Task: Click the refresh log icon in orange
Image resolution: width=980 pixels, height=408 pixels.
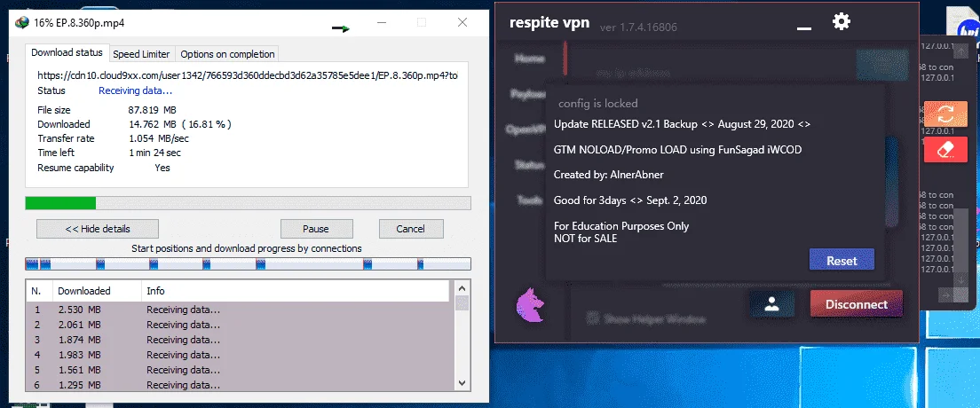Action: point(945,114)
